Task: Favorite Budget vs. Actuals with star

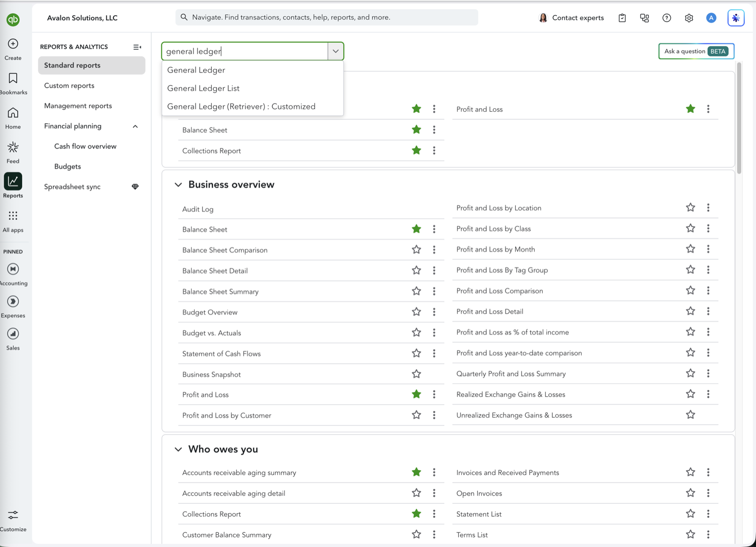Action: pos(416,332)
